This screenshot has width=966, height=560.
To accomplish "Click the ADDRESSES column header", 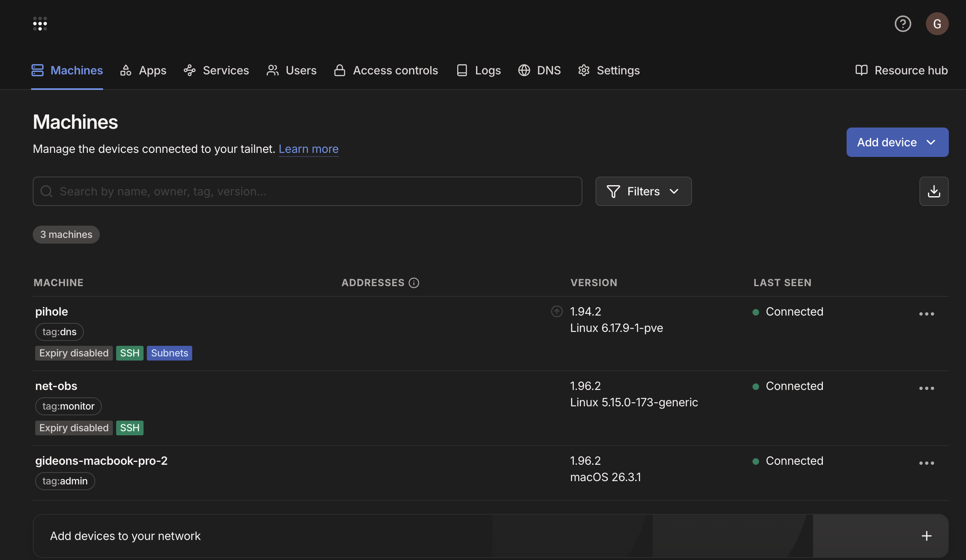I will (373, 283).
